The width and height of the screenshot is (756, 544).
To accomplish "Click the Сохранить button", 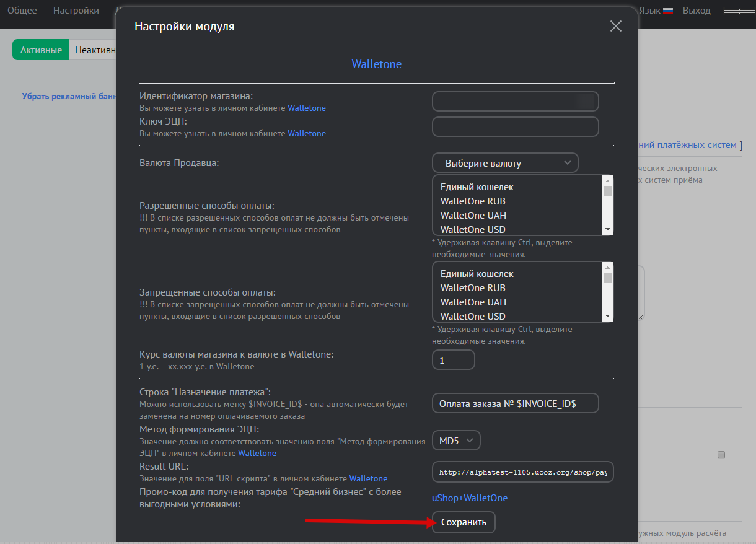I will pyautogui.click(x=464, y=522).
